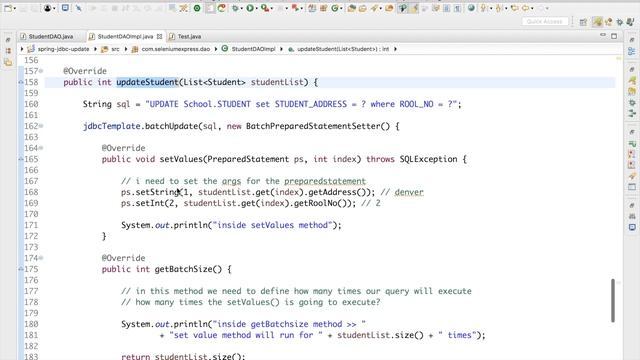This screenshot has width=640, height=360.
Task: Click the override marker on line 165
Action: point(20,159)
